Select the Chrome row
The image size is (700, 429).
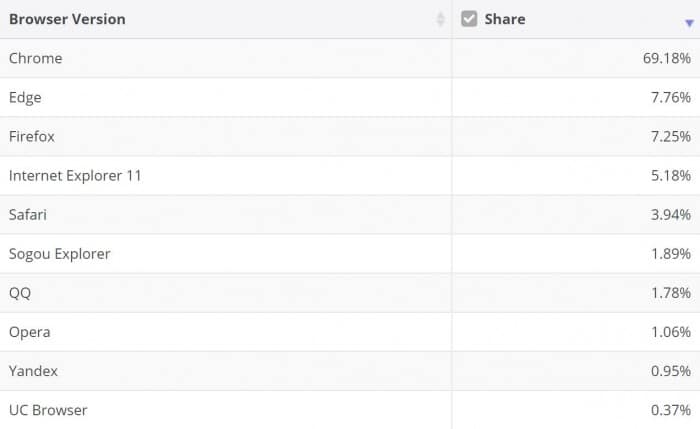point(36,58)
